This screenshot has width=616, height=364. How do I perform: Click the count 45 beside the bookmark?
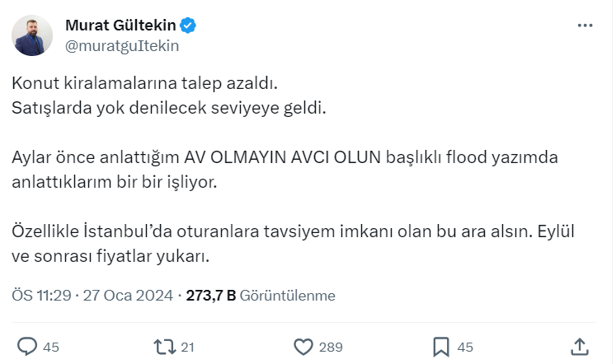click(465, 347)
